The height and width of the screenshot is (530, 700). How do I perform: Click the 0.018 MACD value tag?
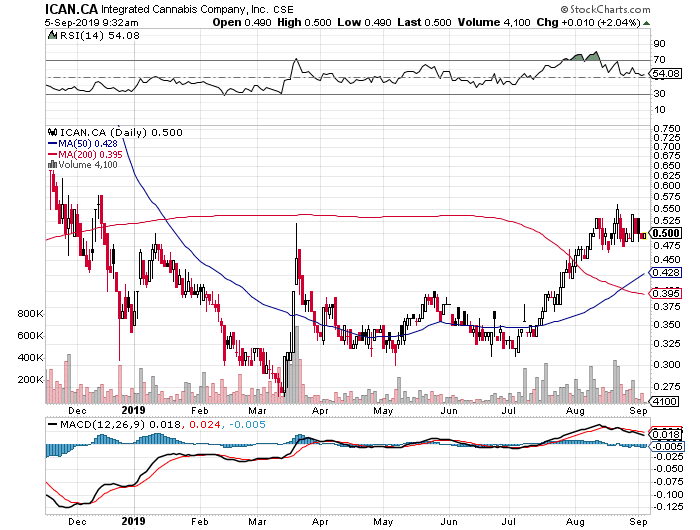tap(666, 434)
